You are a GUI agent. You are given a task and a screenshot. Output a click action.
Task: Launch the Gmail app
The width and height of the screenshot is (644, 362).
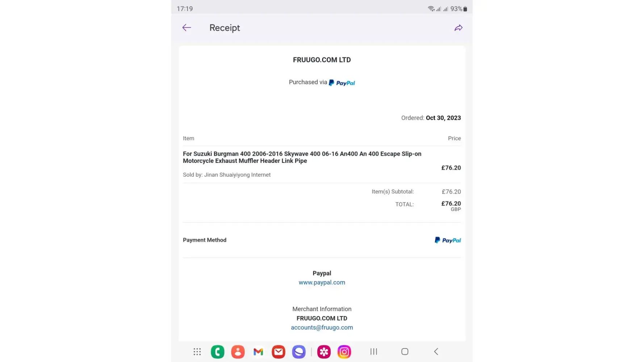click(258, 352)
